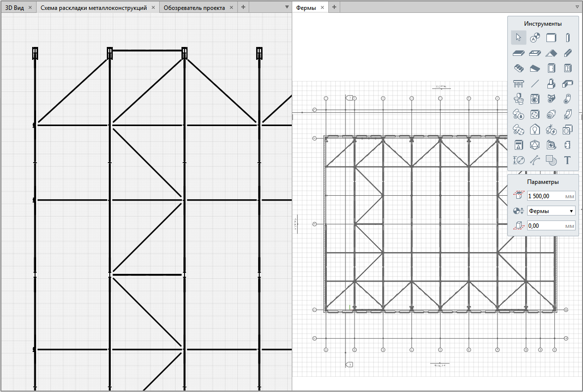Select the Strip foundation tool
The height and width of the screenshot is (392, 583).
coord(567,84)
